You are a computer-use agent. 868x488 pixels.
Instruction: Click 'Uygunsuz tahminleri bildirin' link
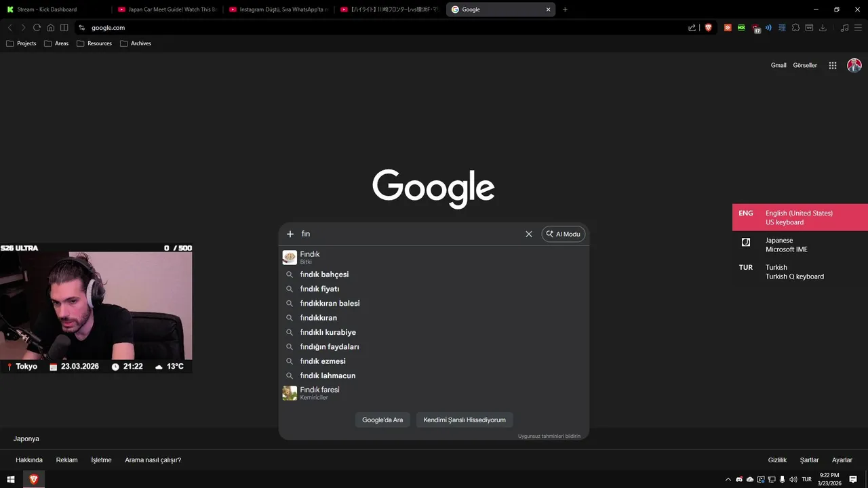[x=549, y=436]
